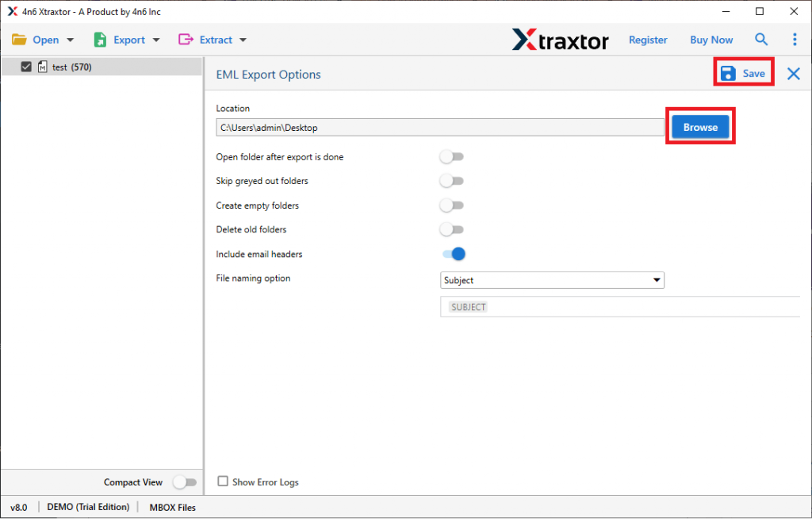The width and height of the screenshot is (812, 522).
Task: Save the EML export options
Action: tap(744, 71)
